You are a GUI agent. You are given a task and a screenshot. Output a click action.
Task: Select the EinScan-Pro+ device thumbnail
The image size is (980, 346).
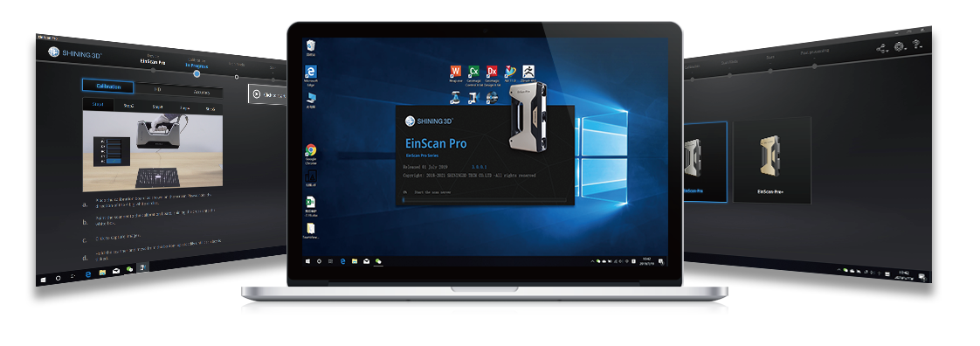tap(771, 160)
